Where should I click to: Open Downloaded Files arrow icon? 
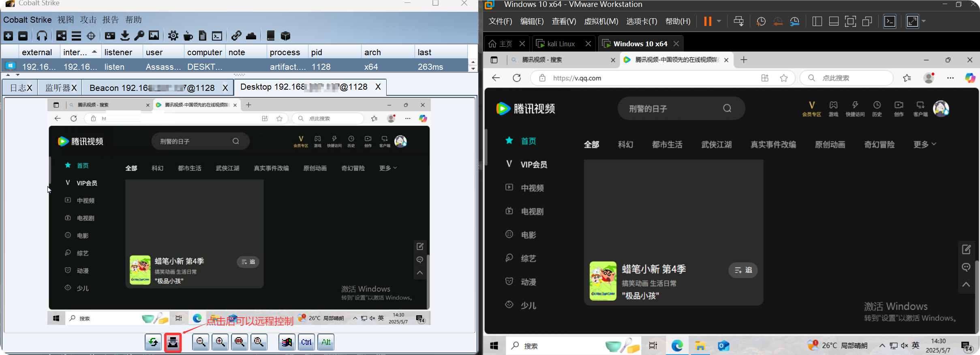(125, 36)
